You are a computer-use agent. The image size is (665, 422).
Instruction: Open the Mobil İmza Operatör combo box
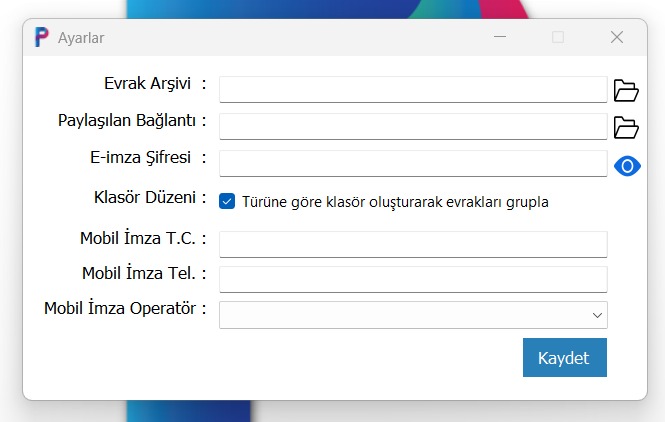click(x=412, y=315)
